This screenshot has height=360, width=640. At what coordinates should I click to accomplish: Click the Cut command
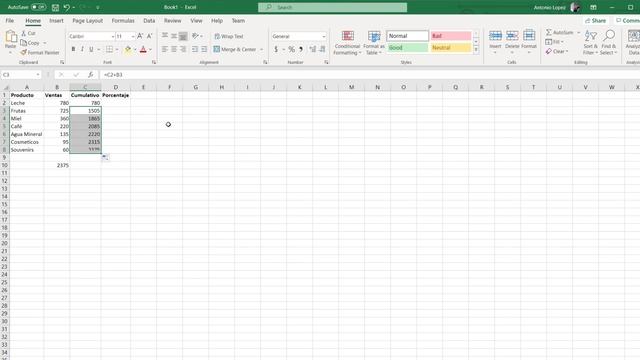[29, 33]
